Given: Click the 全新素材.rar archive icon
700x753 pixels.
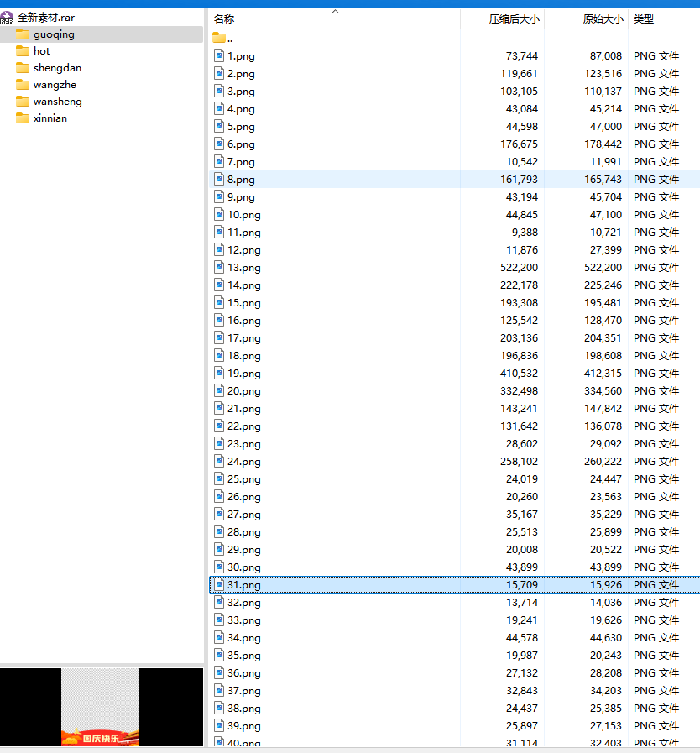Looking at the screenshot, I should coord(7,18).
